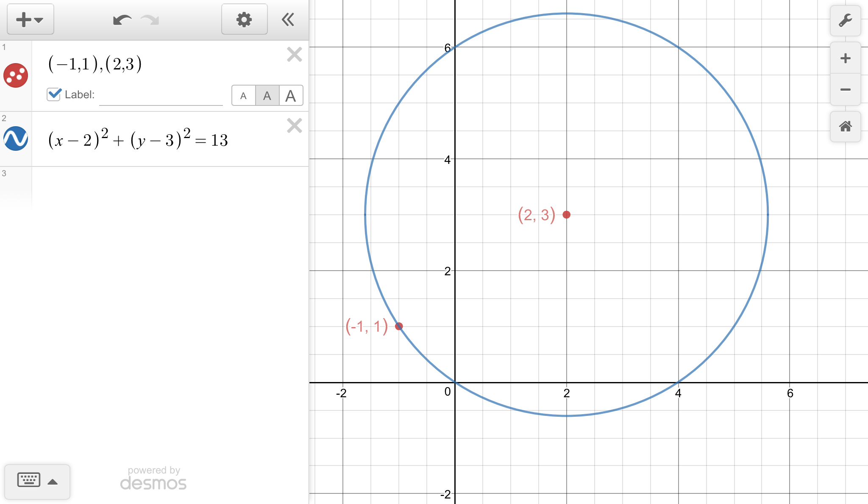Expand the on-screen keyboard panel

pyautogui.click(x=37, y=481)
